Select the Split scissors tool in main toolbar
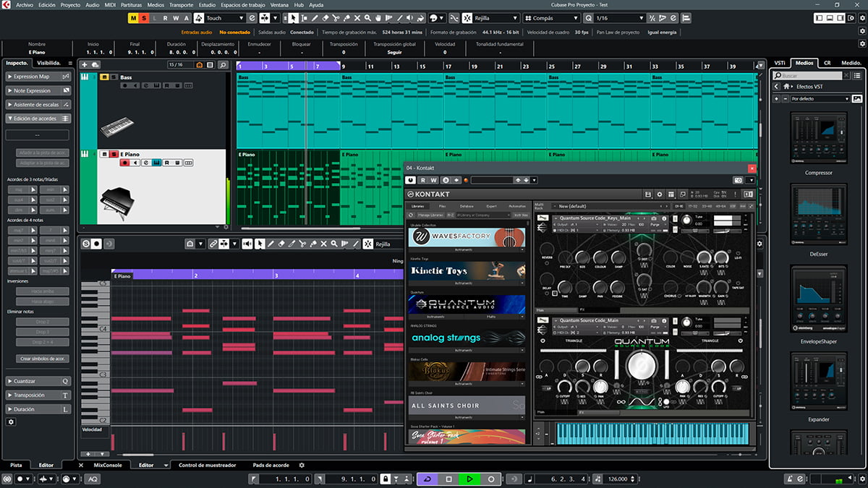 coord(336,17)
